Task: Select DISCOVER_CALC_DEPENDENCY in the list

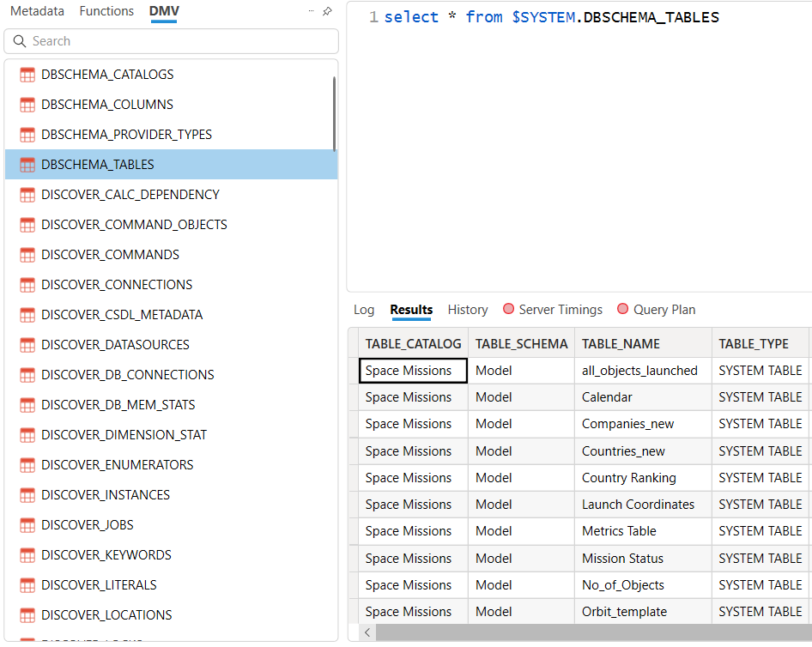Action: pyautogui.click(x=130, y=195)
